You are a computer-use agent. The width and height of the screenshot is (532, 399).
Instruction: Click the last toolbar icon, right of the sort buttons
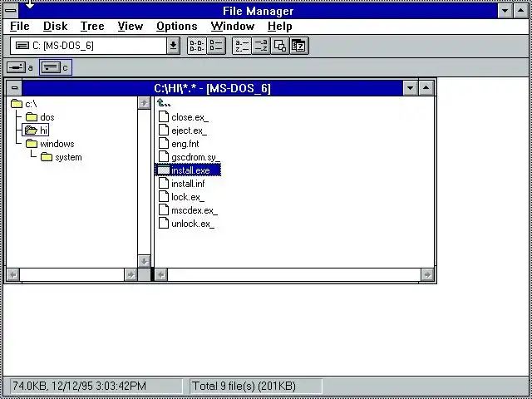point(299,46)
